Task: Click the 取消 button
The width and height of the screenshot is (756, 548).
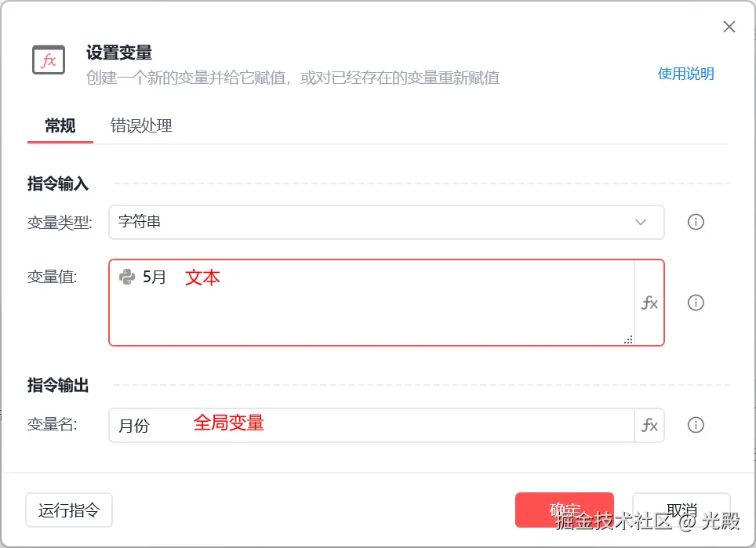Action: (681, 510)
